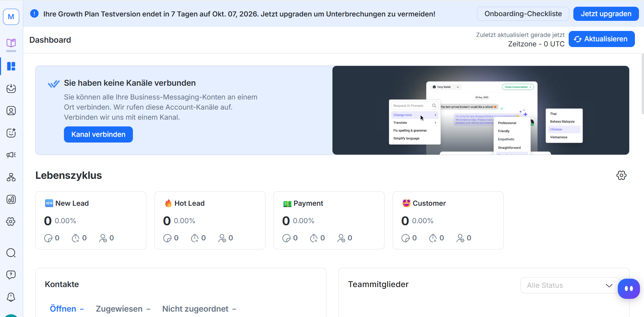Click Payment open conversations icon
This screenshot has width=644, height=317.
(x=286, y=238)
